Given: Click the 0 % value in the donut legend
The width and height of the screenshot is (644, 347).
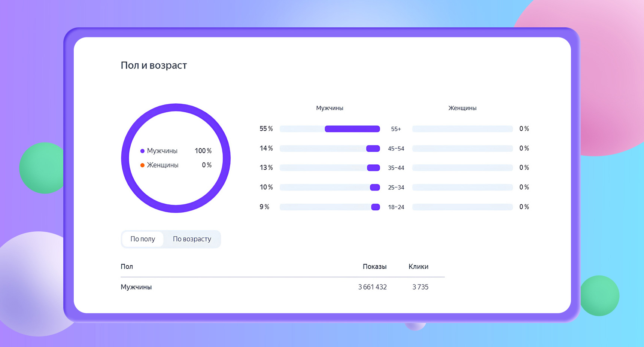Looking at the screenshot, I should 207,165.
